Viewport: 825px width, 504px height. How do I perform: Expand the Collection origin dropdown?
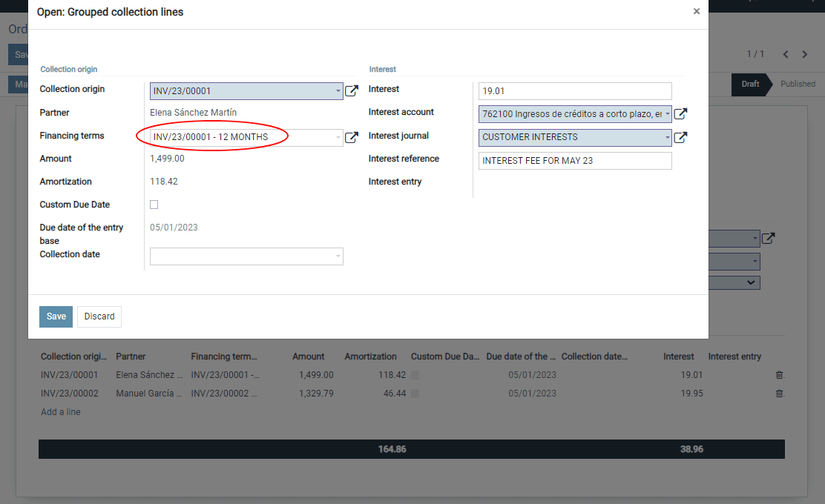338,91
